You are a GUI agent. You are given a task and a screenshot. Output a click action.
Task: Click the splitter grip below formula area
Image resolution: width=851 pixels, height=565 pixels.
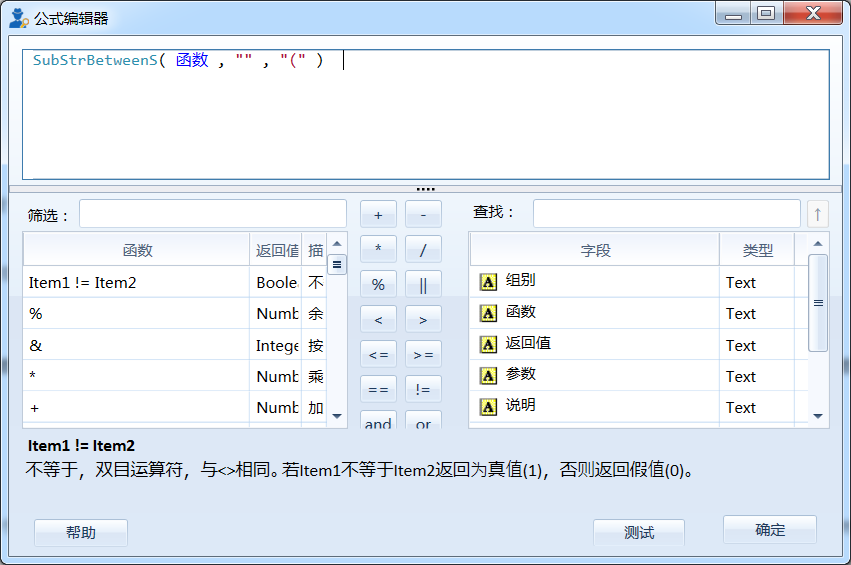click(426, 189)
